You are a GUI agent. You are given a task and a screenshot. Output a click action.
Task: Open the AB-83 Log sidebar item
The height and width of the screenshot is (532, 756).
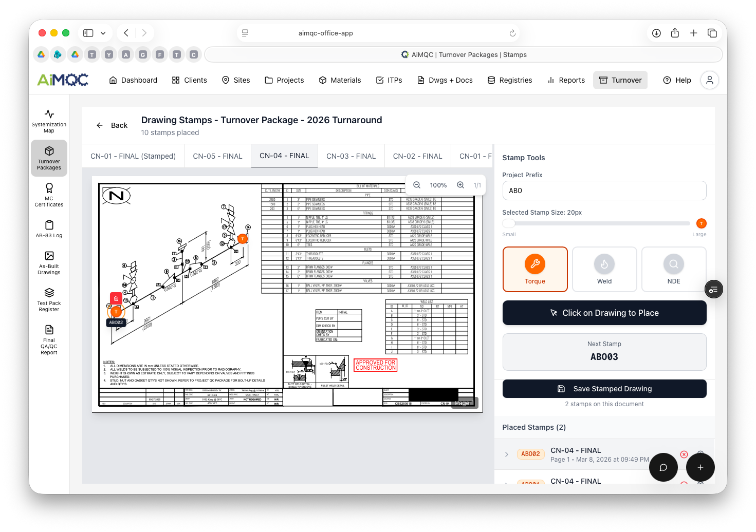point(49,229)
